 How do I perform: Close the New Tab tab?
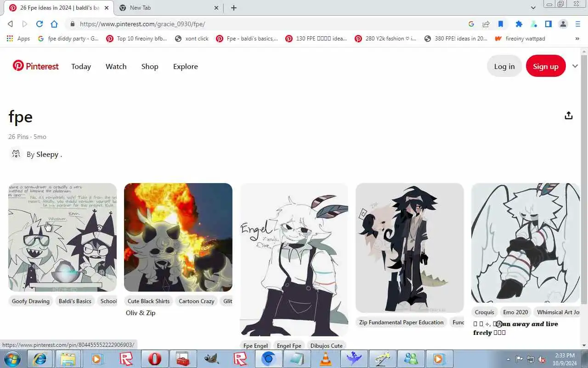pos(216,8)
